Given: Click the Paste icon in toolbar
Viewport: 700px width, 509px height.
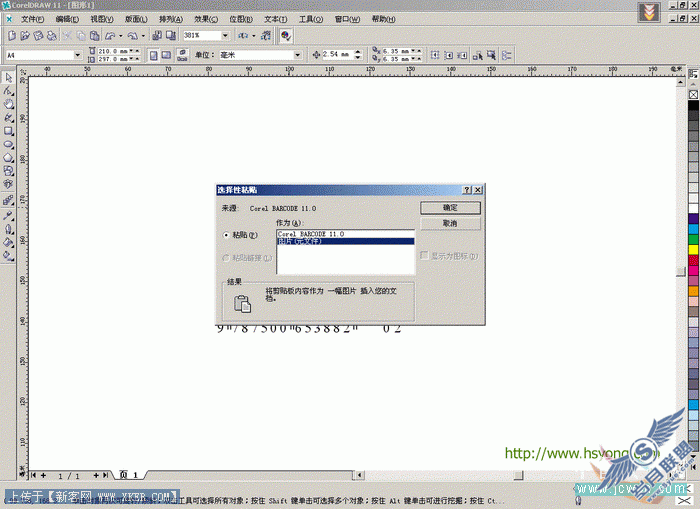Looking at the screenshot, I should [95, 35].
